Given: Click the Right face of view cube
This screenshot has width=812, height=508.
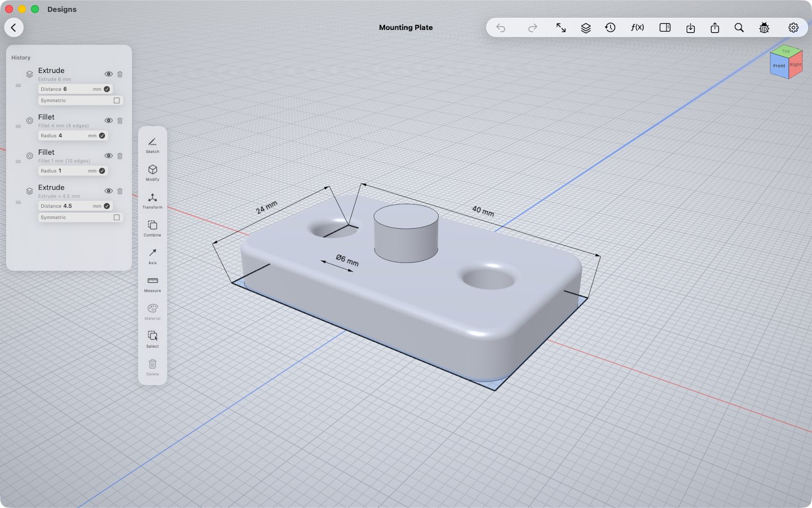Looking at the screenshot, I should [795, 64].
